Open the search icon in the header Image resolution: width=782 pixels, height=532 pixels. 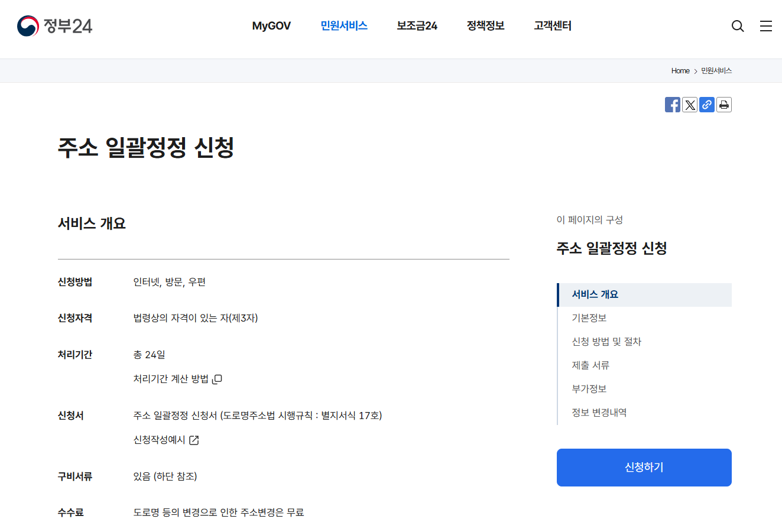pyautogui.click(x=737, y=26)
